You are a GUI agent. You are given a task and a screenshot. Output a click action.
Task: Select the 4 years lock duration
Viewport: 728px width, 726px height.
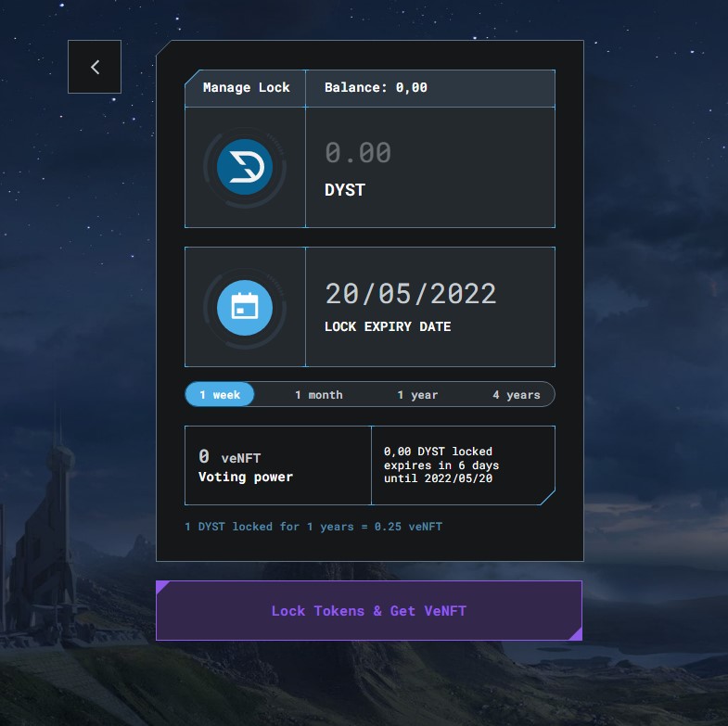517,395
